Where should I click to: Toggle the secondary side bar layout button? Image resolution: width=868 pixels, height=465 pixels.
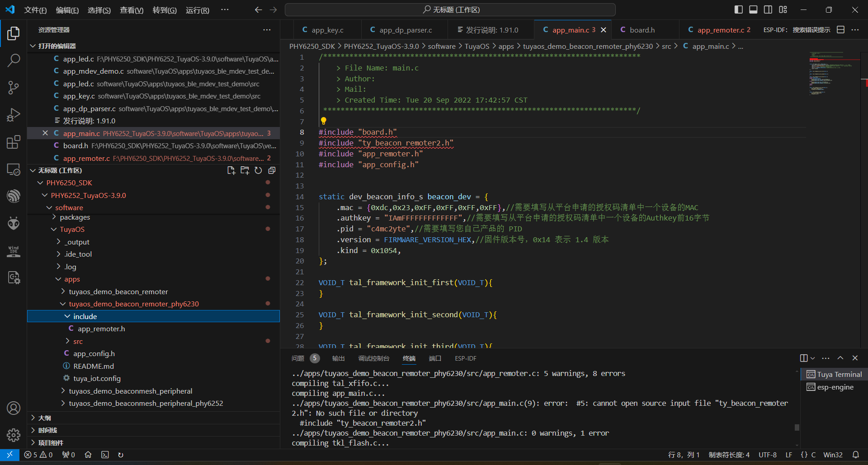click(768, 9)
